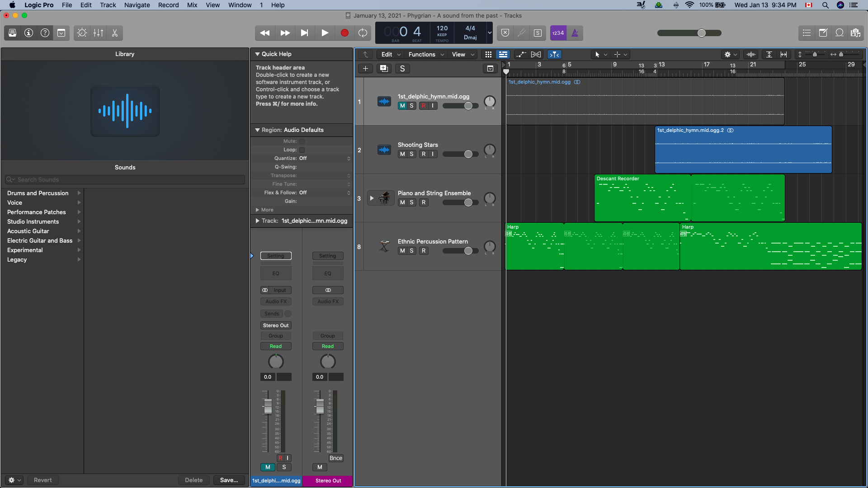
Task: Collapse the Quick Help section
Action: (257, 54)
